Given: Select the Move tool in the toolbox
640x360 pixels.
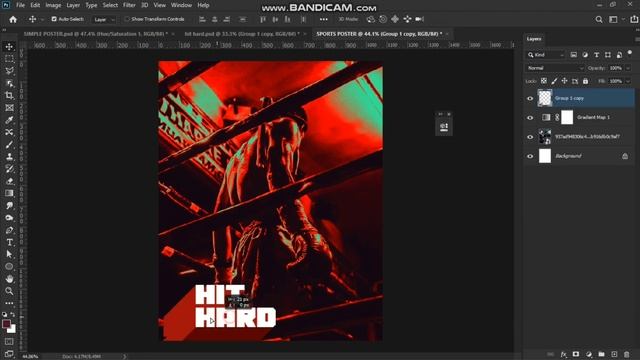Looking at the screenshot, I should coord(9,47).
